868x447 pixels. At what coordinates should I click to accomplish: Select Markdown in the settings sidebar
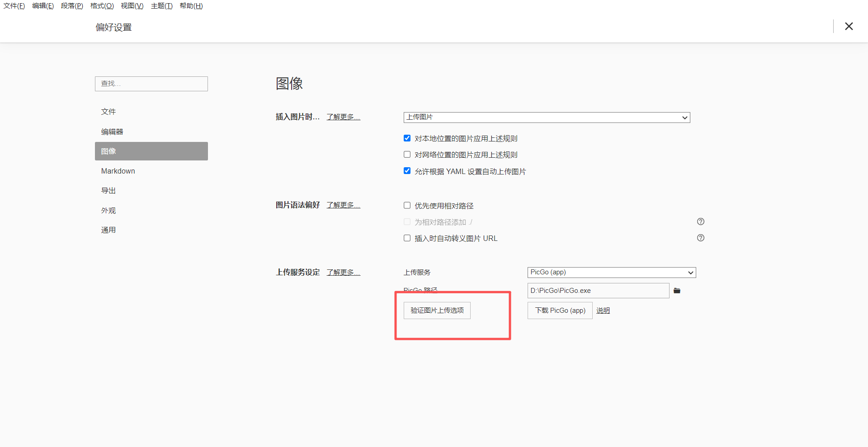click(x=118, y=171)
